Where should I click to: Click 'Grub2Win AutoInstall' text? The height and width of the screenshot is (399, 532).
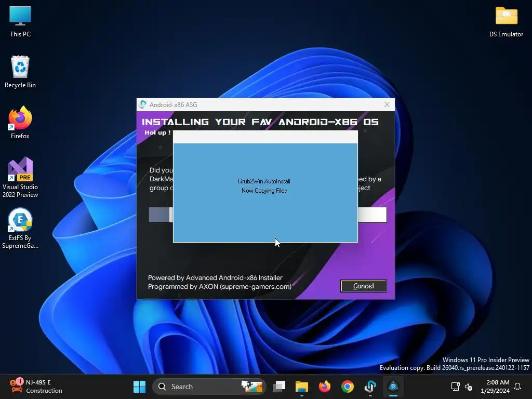pos(264,181)
